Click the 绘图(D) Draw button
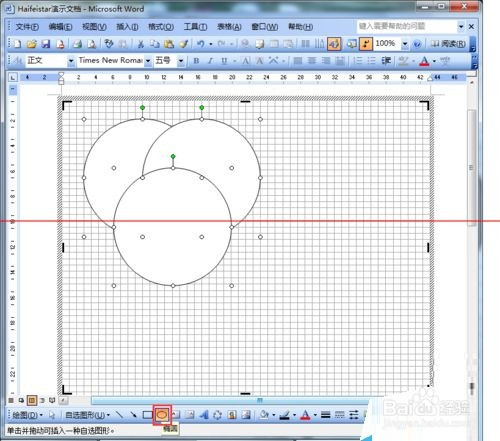The height and width of the screenshot is (441, 500). (27, 415)
